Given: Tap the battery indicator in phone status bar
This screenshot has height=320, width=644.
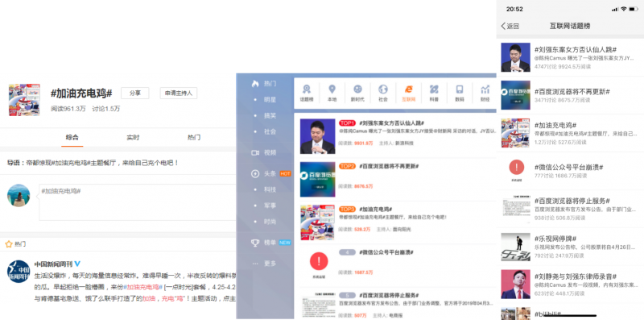Looking at the screenshot, I should pos(634,9).
